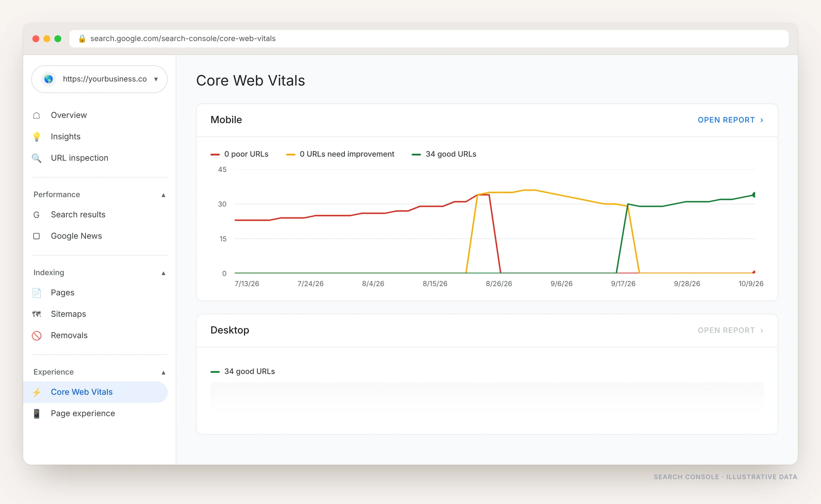The height and width of the screenshot is (504, 821).
Task: Click the Google News square icon
Action: click(37, 236)
